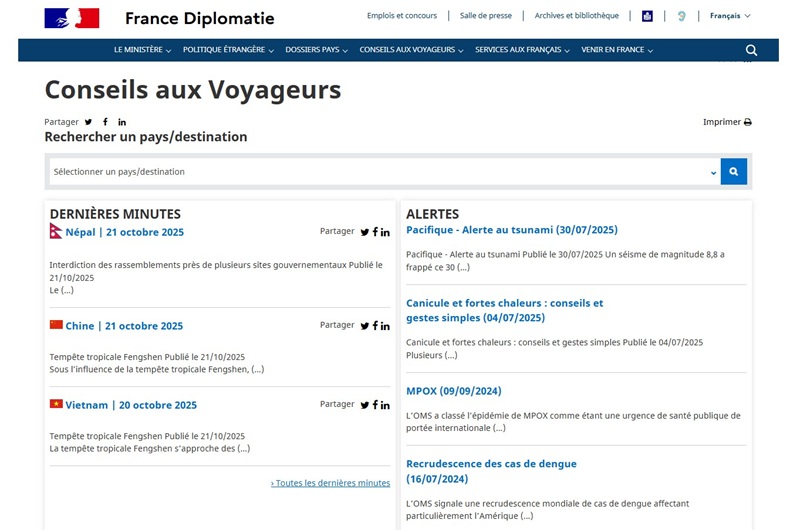Click the printer icon next to Imprimer
Image resolution: width=800 pixels, height=530 pixels.
[x=747, y=122]
